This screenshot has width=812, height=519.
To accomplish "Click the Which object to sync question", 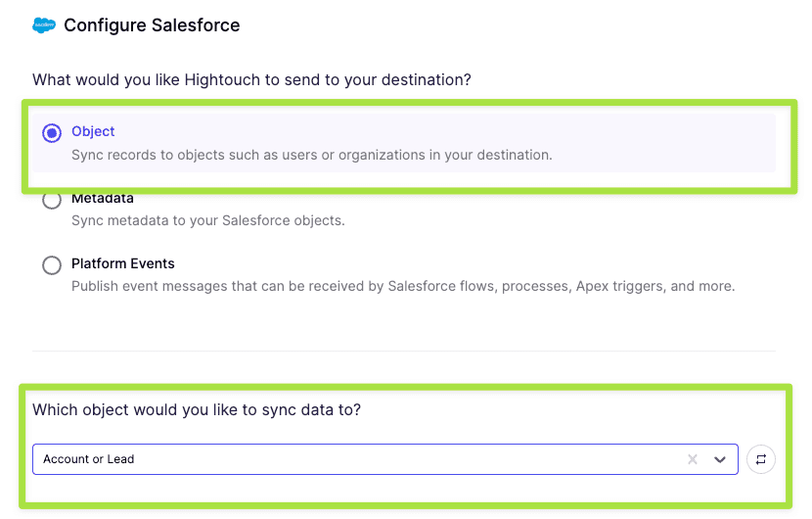I will pyautogui.click(x=197, y=409).
